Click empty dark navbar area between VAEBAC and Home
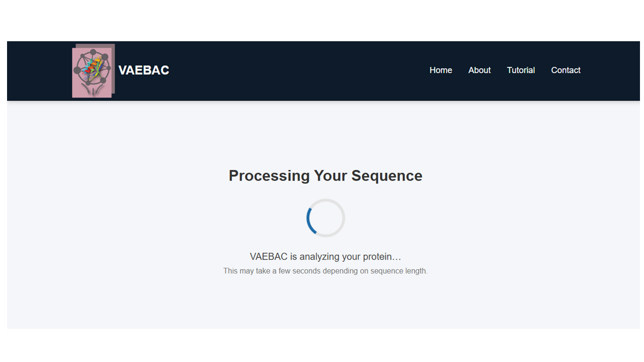Image resolution: width=644 pixels, height=362 pixels. (x=297, y=70)
